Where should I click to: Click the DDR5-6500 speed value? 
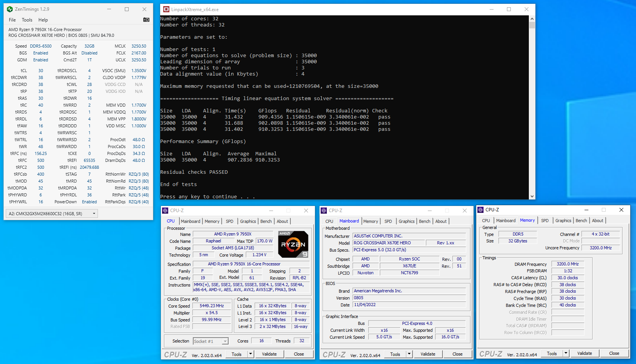tap(41, 46)
